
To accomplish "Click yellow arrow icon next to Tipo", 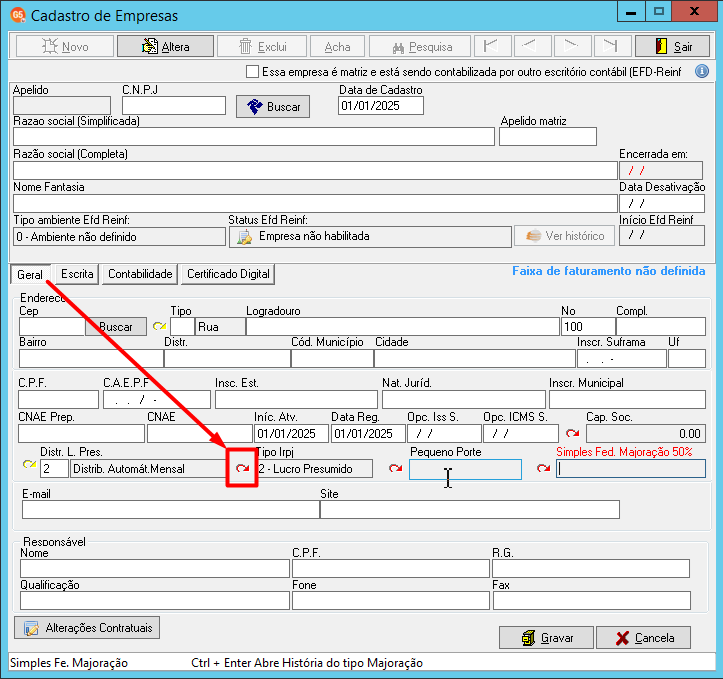I will tap(160, 326).
